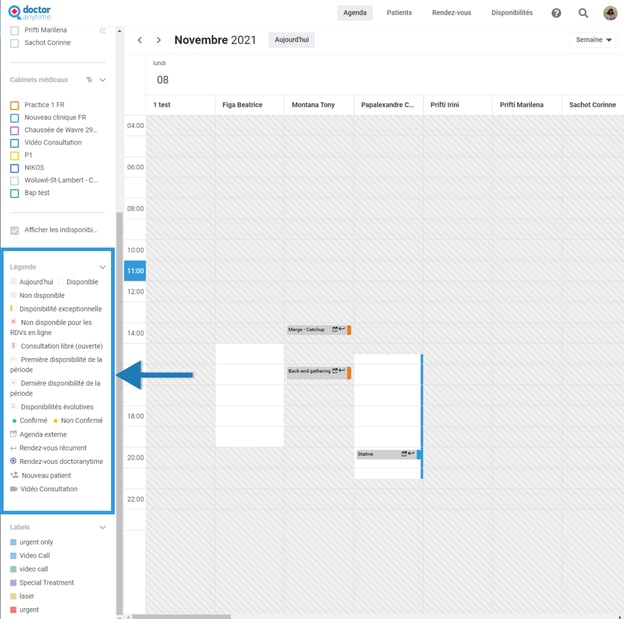Open the help question mark icon
The image size is (624, 619).
pyautogui.click(x=556, y=13)
